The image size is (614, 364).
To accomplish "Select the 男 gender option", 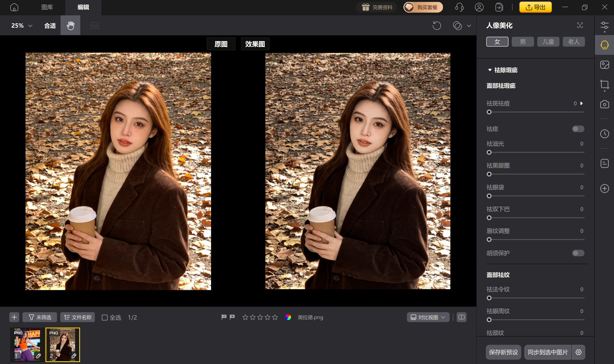I will coord(522,41).
